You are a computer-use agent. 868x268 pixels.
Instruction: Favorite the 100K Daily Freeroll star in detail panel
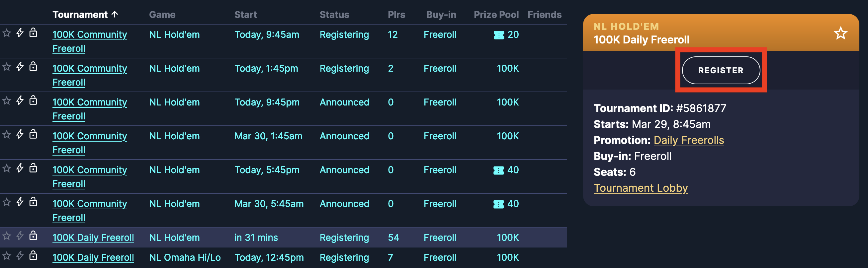click(840, 33)
